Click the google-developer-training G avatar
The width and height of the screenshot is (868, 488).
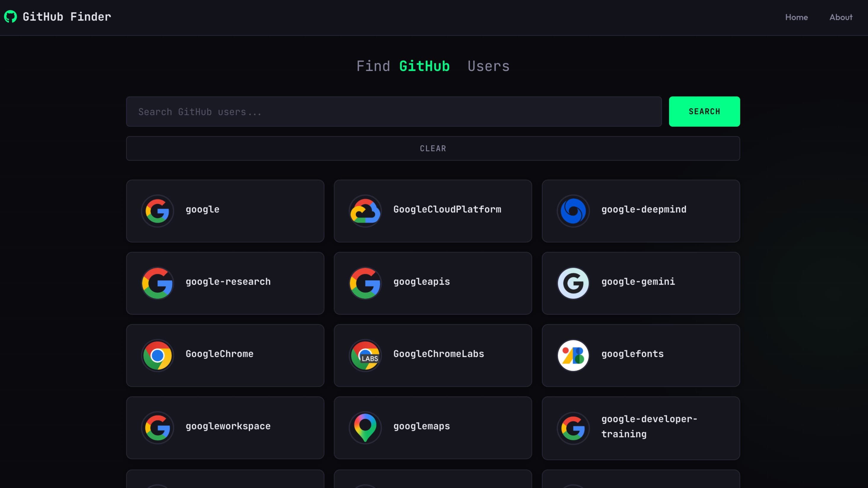573,428
